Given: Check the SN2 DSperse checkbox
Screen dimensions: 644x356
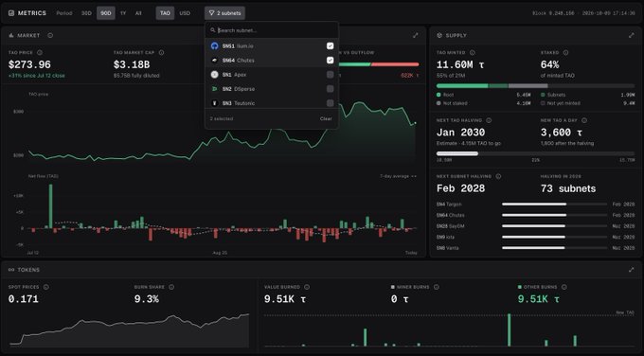Looking at the screenshot, I should click(x=330, y=89).
